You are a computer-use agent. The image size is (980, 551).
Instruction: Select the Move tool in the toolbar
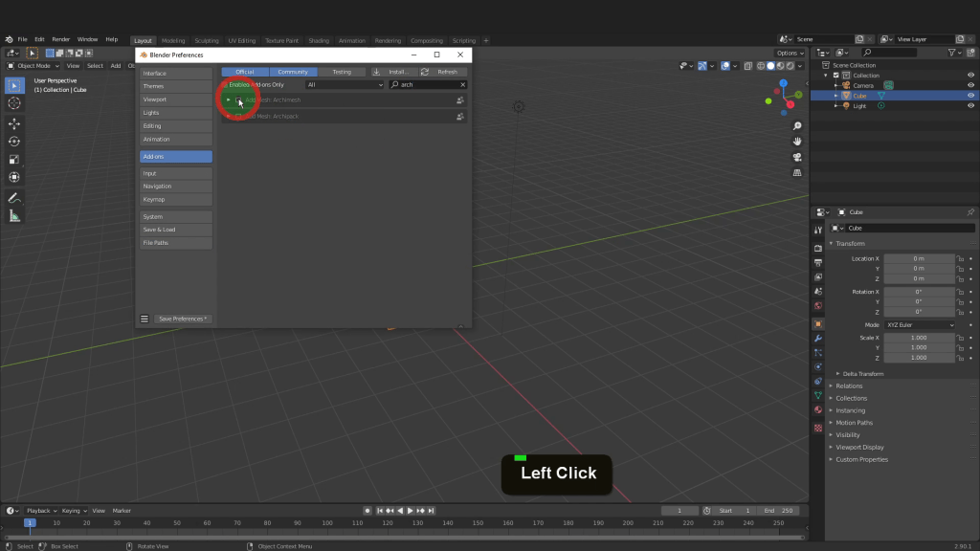(14, 123)
